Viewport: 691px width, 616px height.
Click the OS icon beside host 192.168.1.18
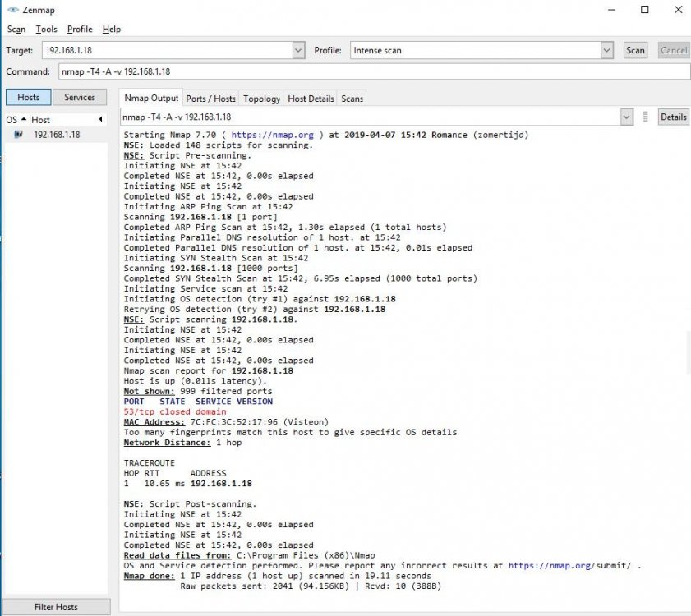19,135
